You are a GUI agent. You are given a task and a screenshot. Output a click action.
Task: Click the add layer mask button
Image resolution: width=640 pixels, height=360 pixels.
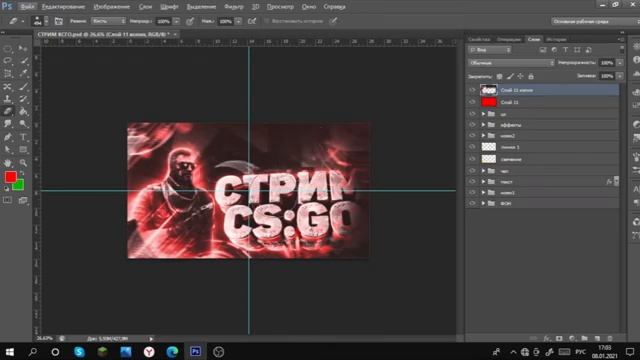tap(559, 338)
